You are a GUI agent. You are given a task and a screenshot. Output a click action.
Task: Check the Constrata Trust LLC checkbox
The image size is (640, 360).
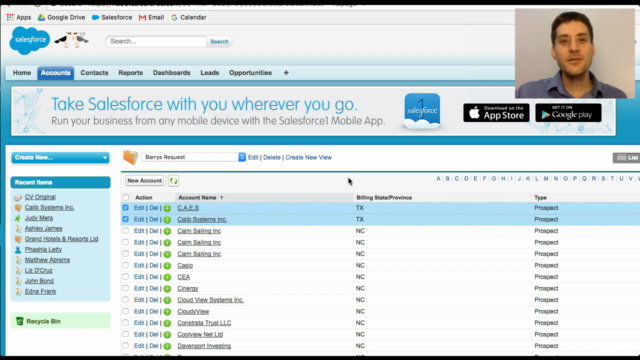tap(125, 322)
